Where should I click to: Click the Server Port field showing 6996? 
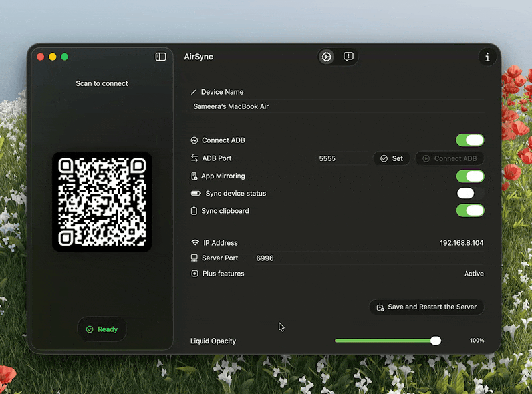pos(265,258)
